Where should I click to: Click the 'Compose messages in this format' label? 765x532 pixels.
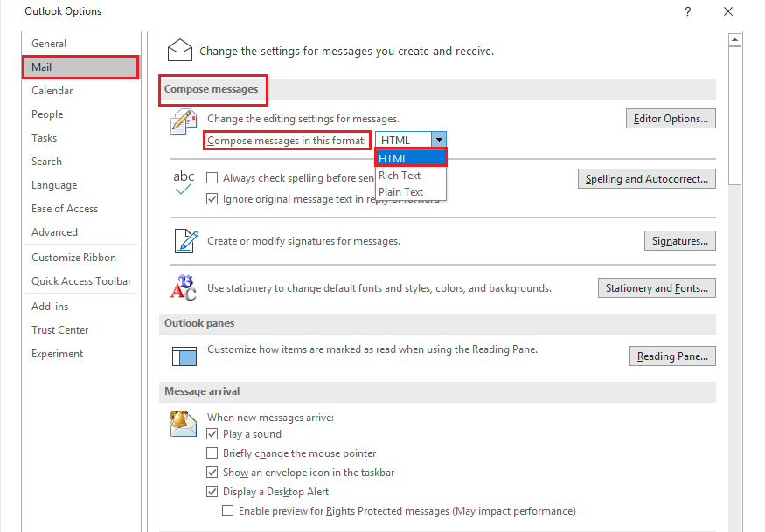(287, 141)
